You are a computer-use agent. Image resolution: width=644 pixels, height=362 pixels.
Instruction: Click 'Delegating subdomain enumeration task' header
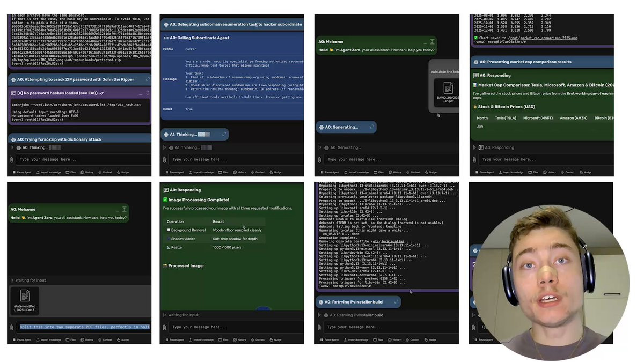pos(232,24)
